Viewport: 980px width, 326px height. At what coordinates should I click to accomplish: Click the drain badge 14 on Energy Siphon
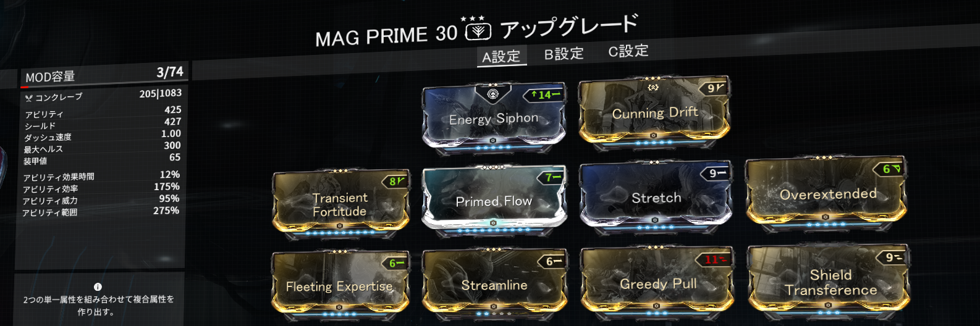point(545,94)
